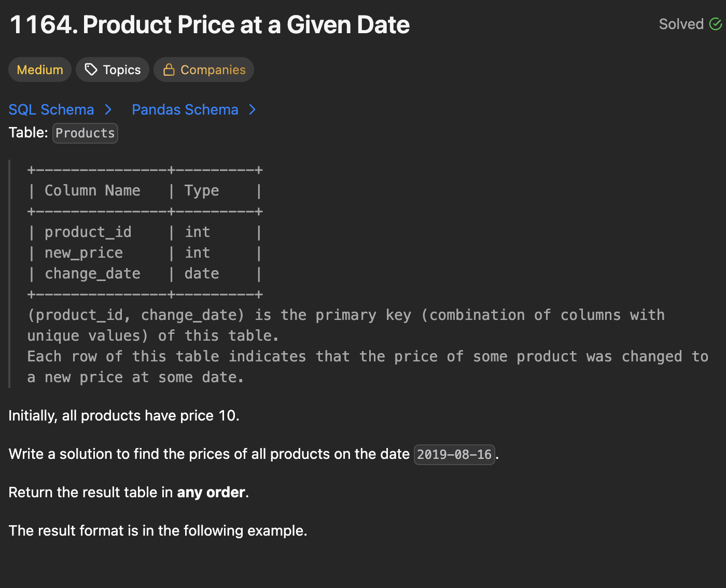Click the Companies lock icon

pyautogui.click(x=169, y=69)
